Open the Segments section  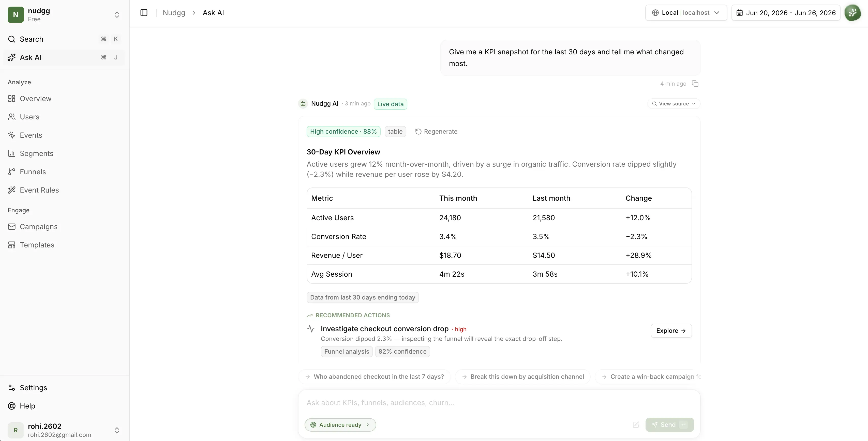pyautogui.click(x=64, y=153)
